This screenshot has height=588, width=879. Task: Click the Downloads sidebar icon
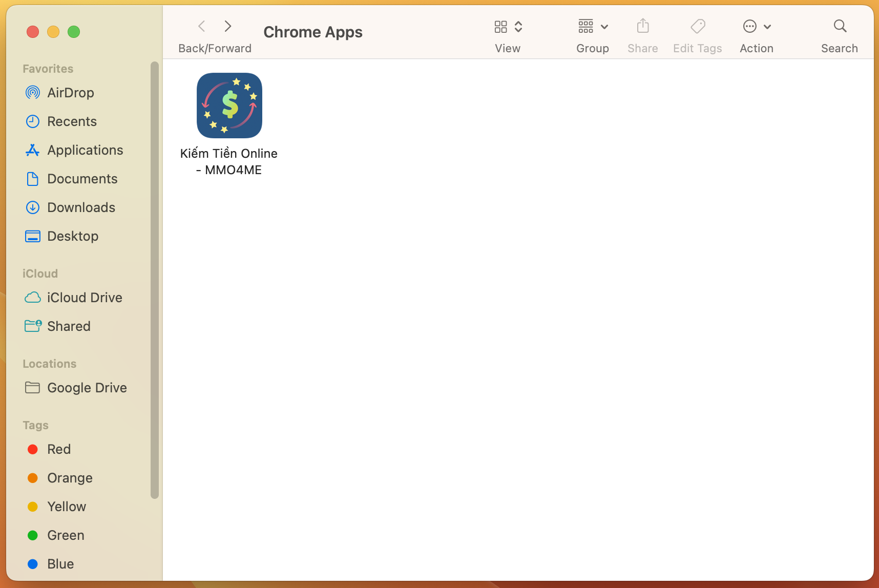[33, 207]
